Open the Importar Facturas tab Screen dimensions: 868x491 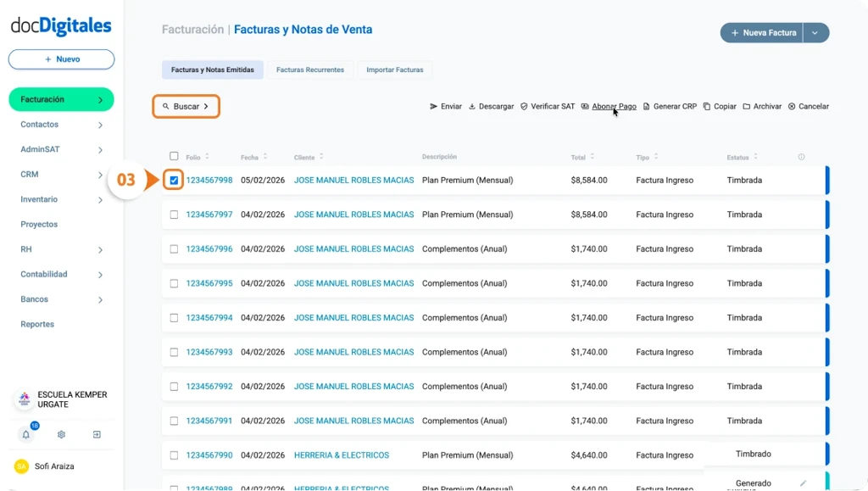coord(395,70)
